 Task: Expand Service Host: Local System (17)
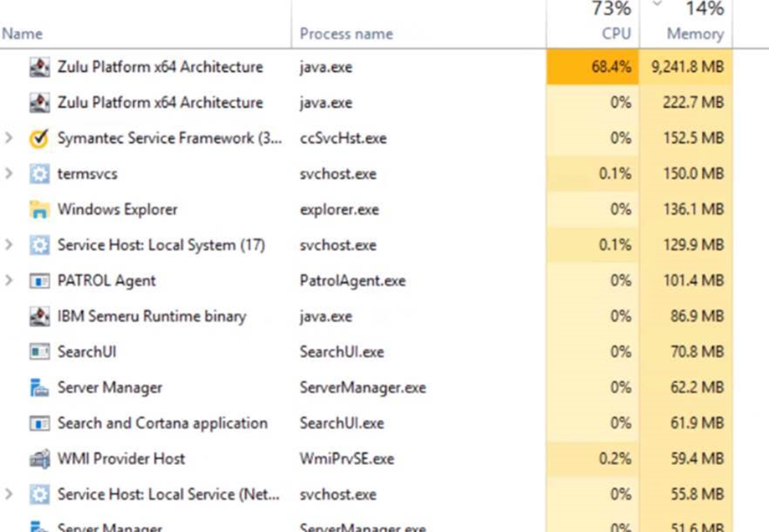[9, 245]
